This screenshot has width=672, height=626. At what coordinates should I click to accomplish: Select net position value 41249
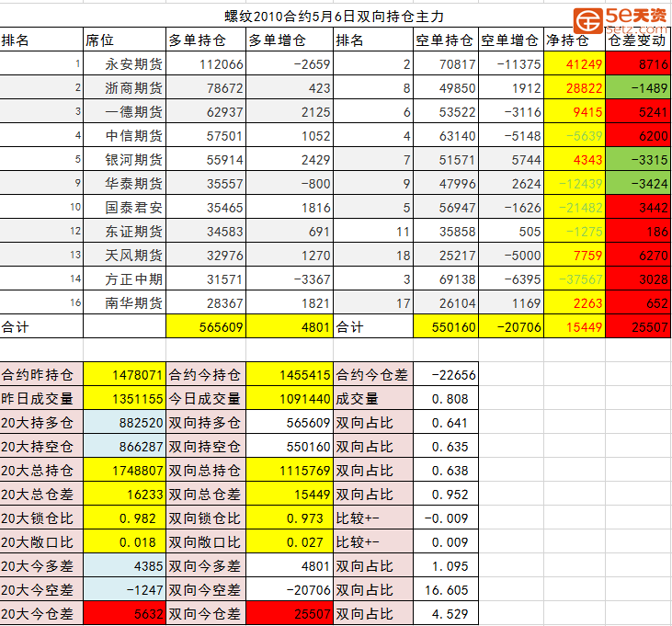pos(575,63)
